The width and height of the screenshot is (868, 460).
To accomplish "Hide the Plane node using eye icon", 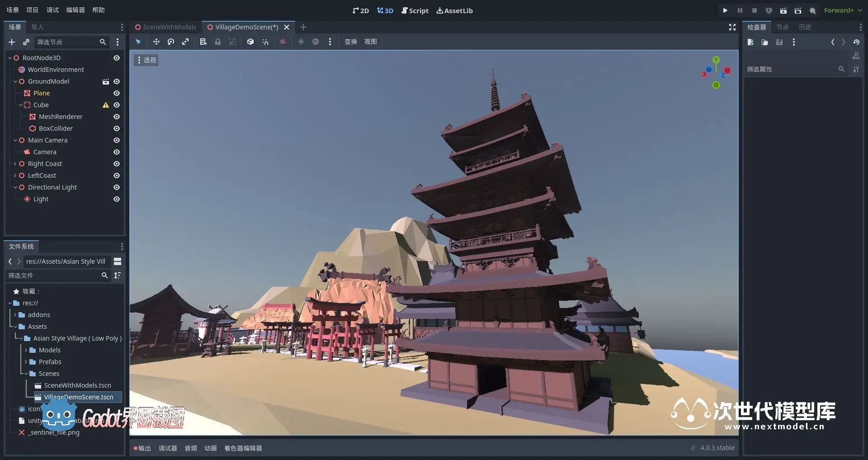I will click(x=116, y=93).
